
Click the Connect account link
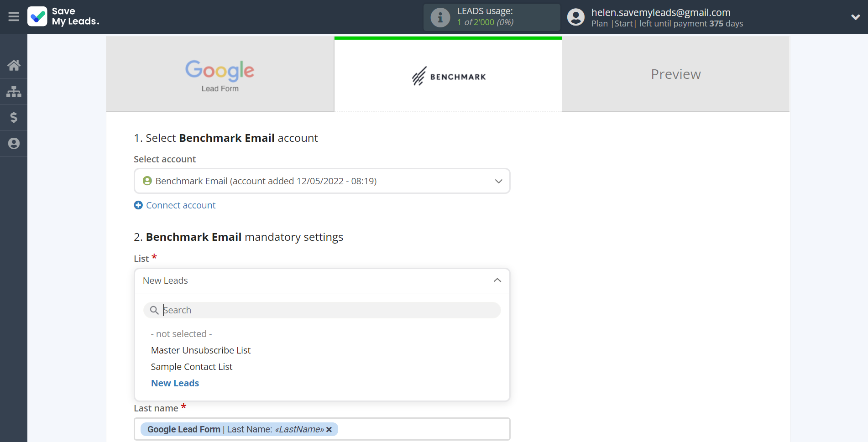(181, 205)
